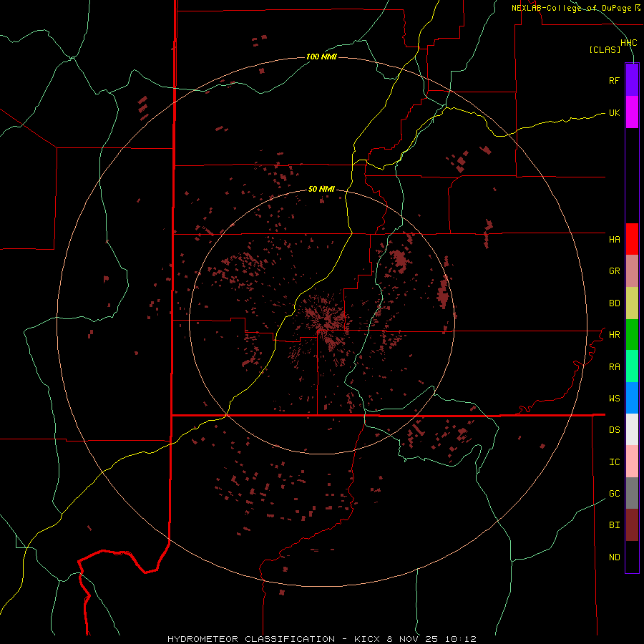Click the HR legend label
This screenshot has height=644, width=644.
pos(614,335)
